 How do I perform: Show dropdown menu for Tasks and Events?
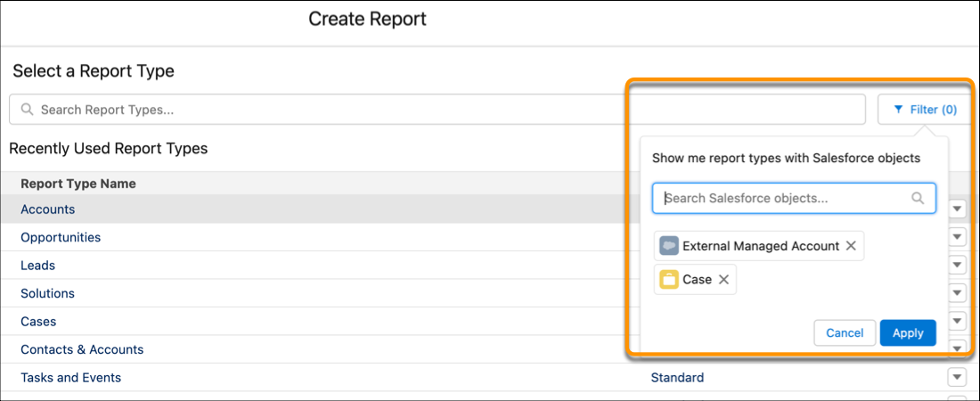click(x=958, y=377)
